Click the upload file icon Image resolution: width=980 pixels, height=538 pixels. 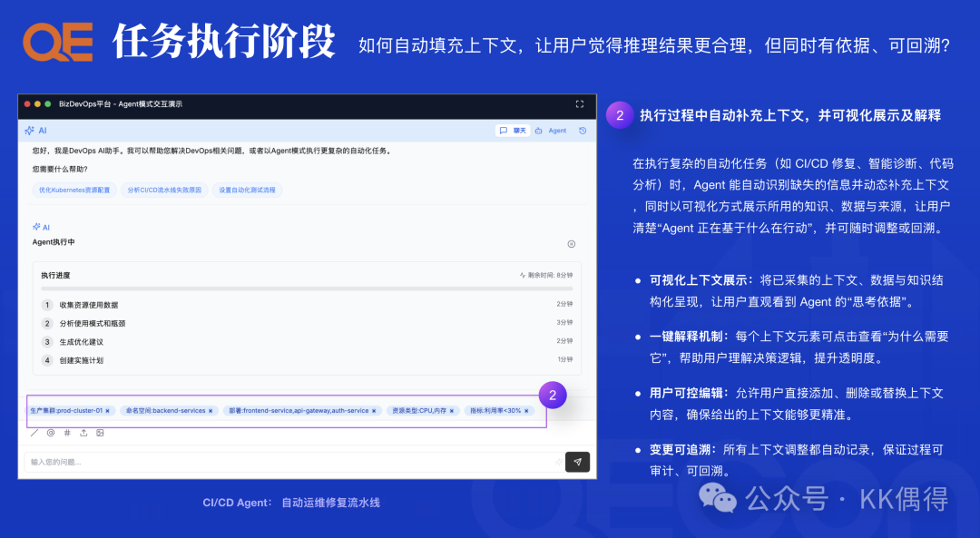coord(83,433)
